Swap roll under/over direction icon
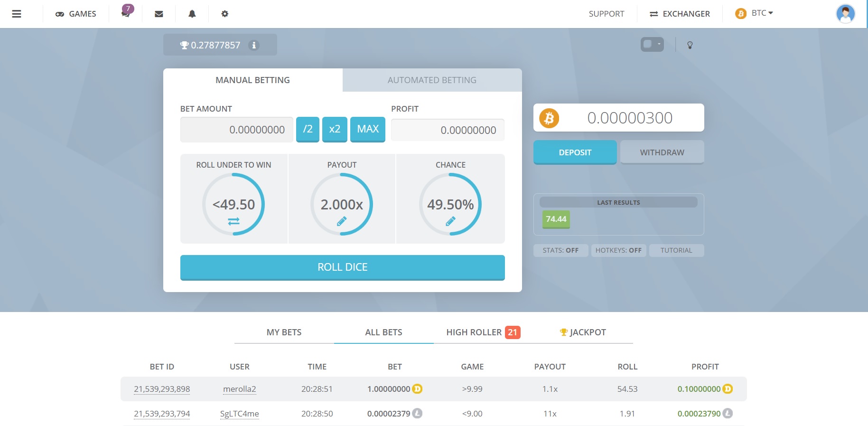868x426 pixels. pos(233,221)
